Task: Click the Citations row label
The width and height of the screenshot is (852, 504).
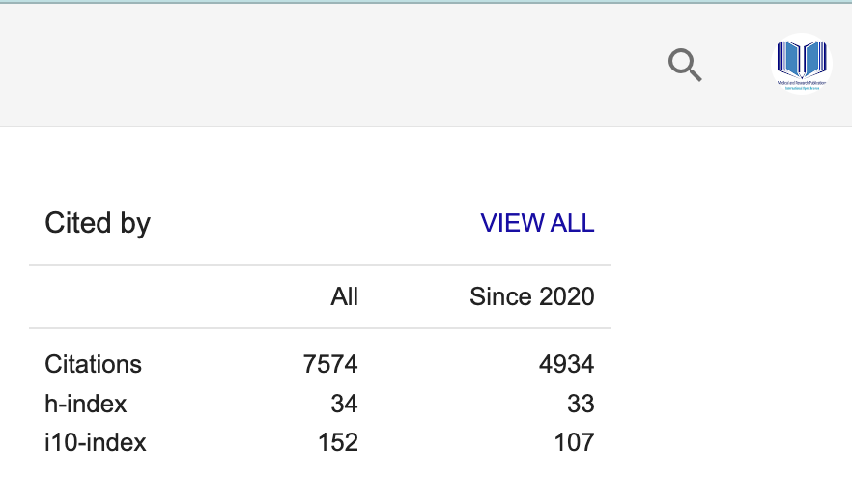Action: (93, 364)
